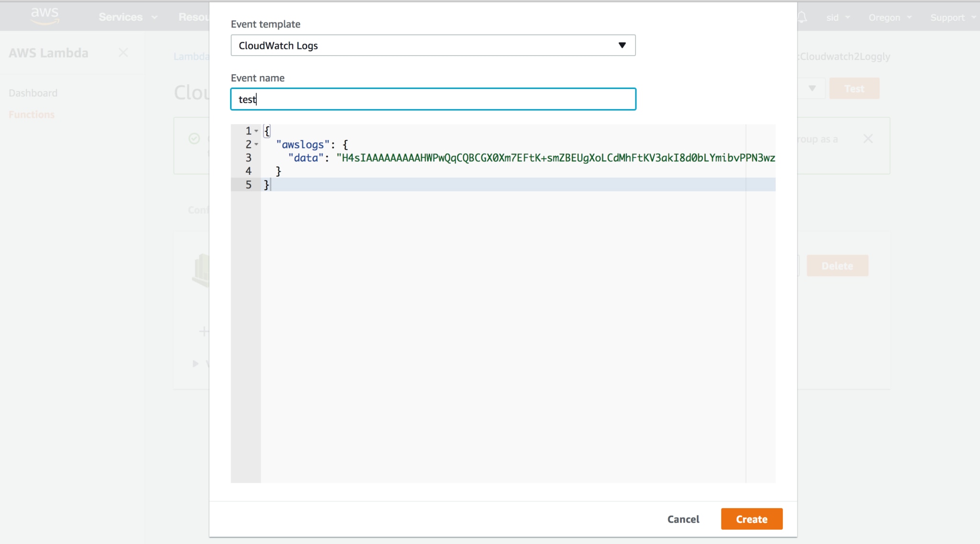The height and width of the screenshot is (544, 980).
Task: Collapse the fold arrow on line 1
Action: tap(256, 131)
